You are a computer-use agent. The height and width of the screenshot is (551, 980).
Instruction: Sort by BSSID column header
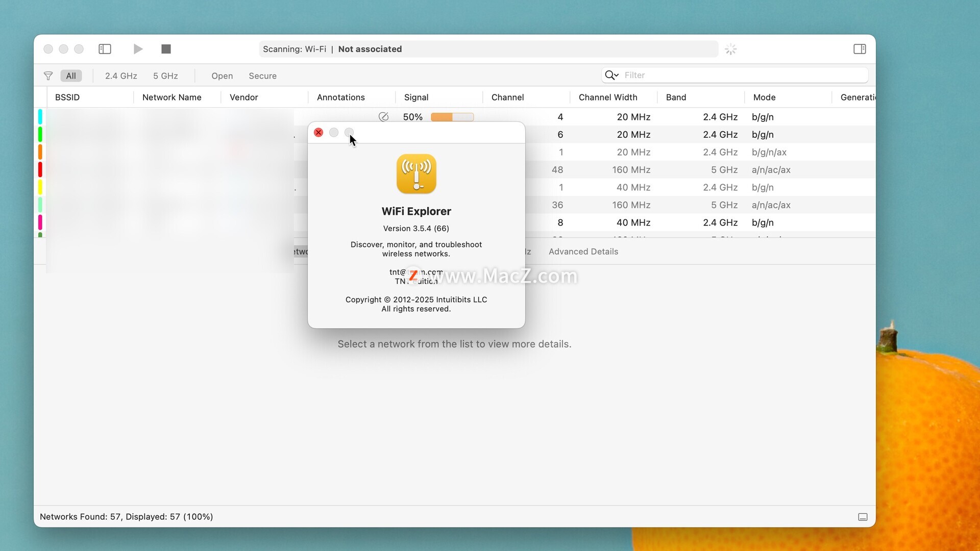click(x=67, y=97)
